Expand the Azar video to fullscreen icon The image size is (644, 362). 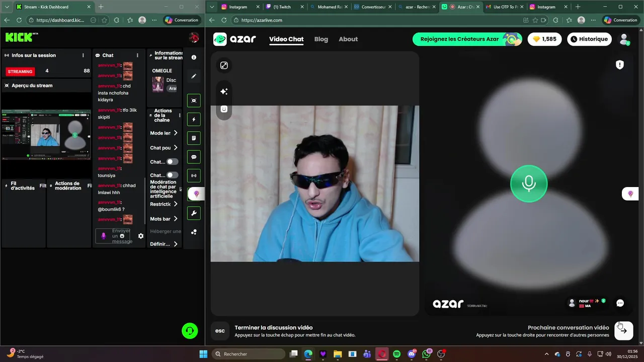click(224, 65)
